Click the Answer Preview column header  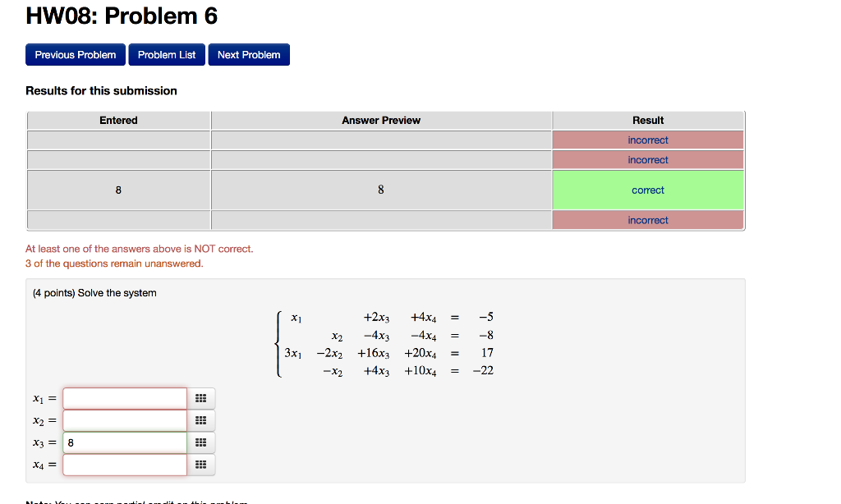tap(380, 120)
